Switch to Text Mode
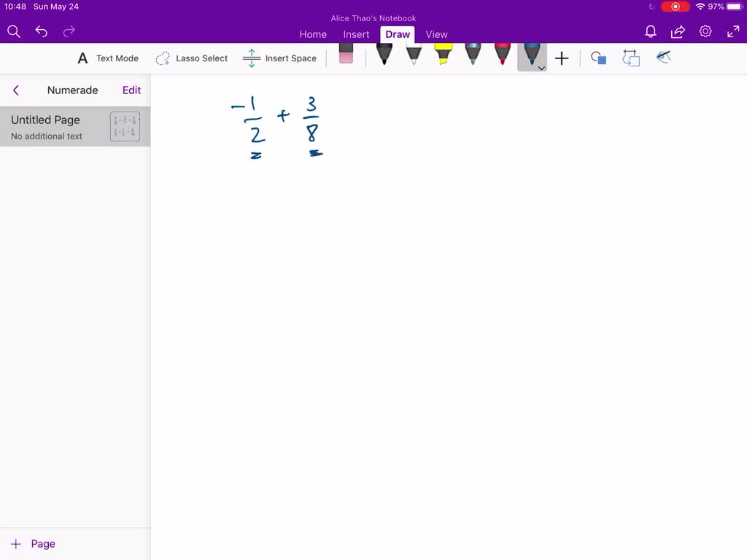Screen dimensions: 747x560 tap(108, 58)
